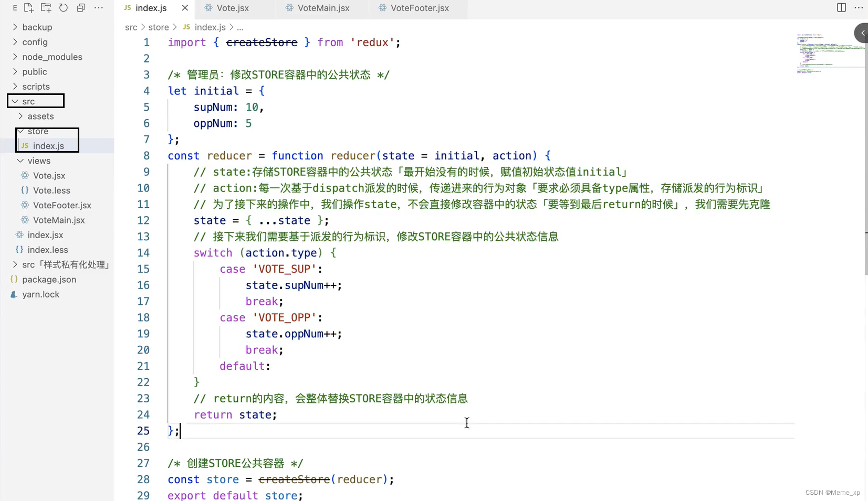The height and width of the screenshot is (501, 868).
Task: Click the store breadcrumb segment
Action: coord(159,27)
